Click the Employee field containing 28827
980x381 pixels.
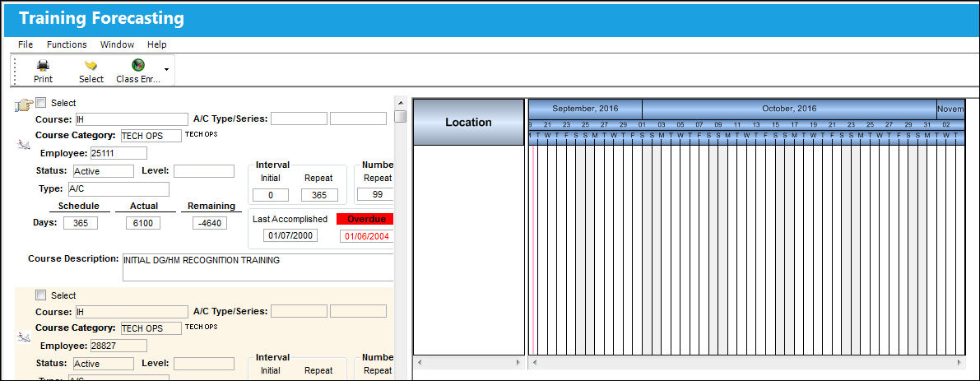pos(118,346)
